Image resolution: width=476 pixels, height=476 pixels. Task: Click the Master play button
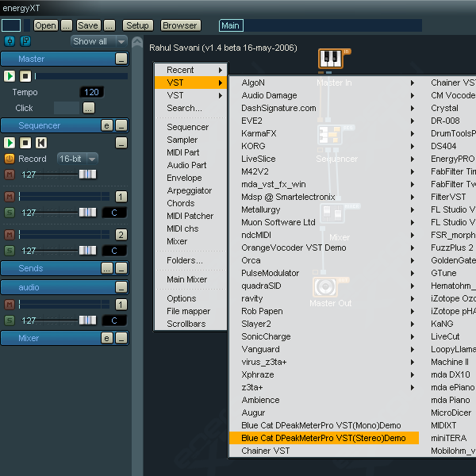click(x=10, y=76)
